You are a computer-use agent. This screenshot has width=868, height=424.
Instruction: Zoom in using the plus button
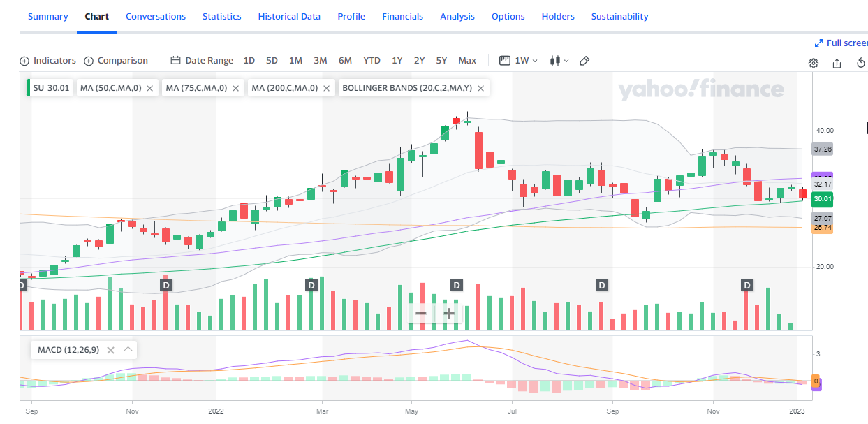click(x=449, y=314)
